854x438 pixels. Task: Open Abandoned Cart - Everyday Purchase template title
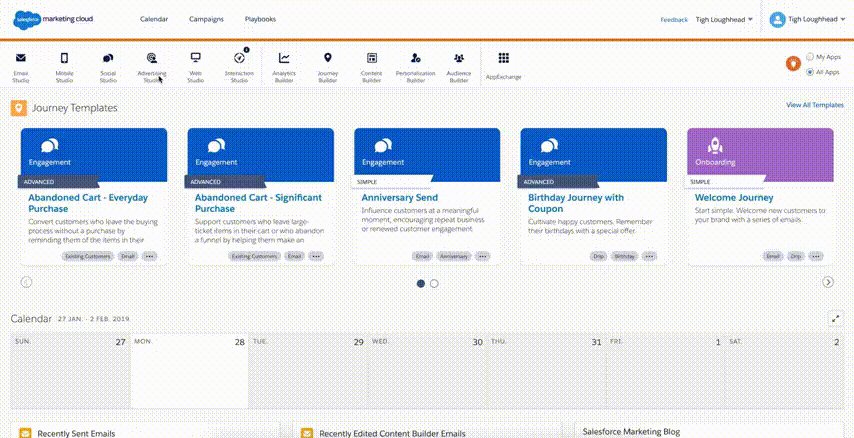coord(88,203)
